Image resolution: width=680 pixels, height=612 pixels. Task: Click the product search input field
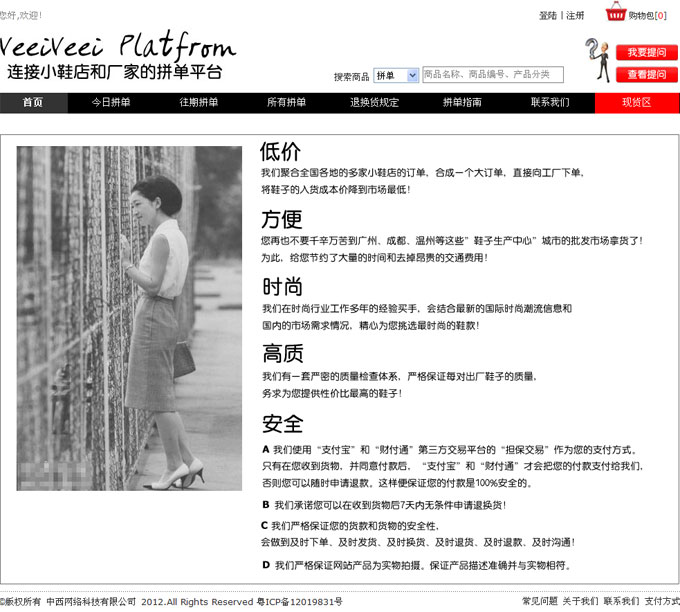click(493, 75)
